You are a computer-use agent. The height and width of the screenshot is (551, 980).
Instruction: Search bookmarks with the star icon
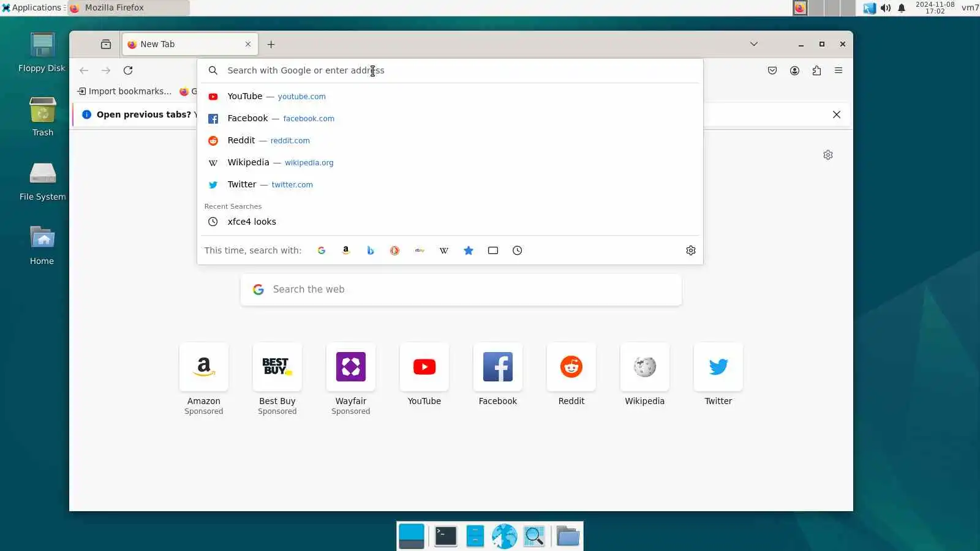click(469, 250)
